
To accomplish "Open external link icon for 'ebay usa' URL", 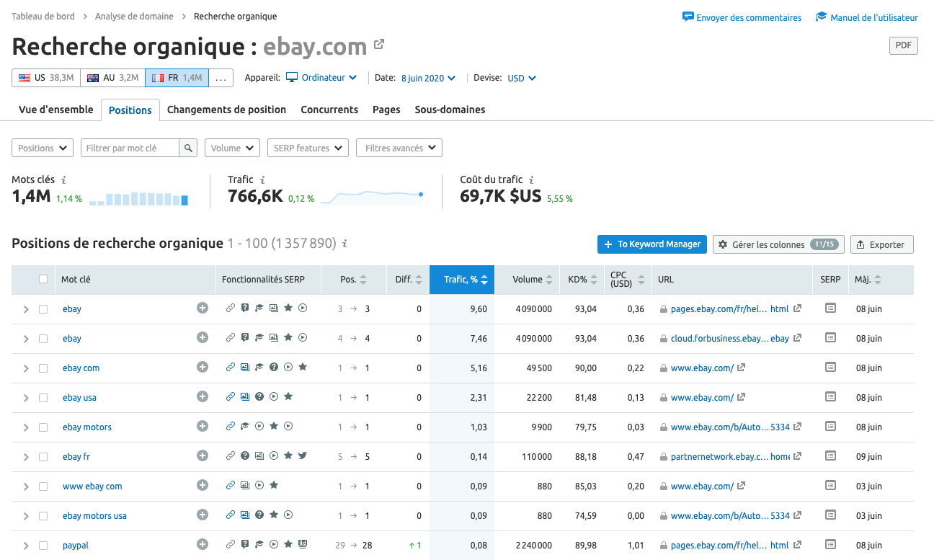I will (x=741, y=397).
